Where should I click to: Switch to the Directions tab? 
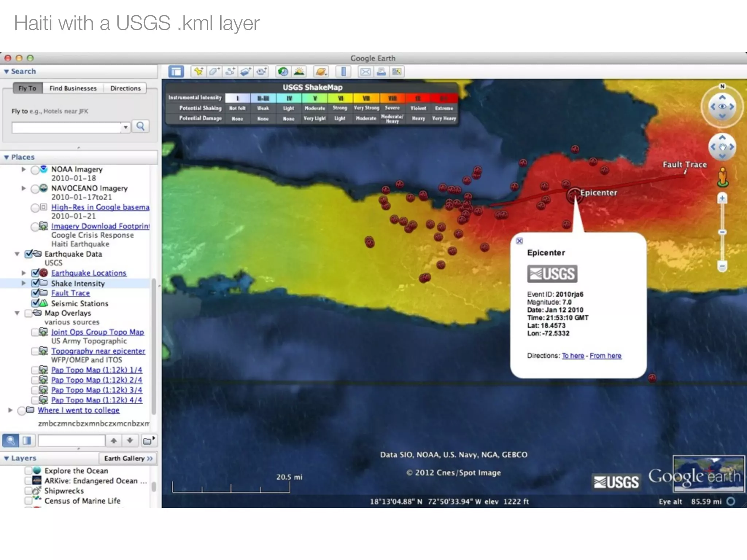[x=125, y=88]
